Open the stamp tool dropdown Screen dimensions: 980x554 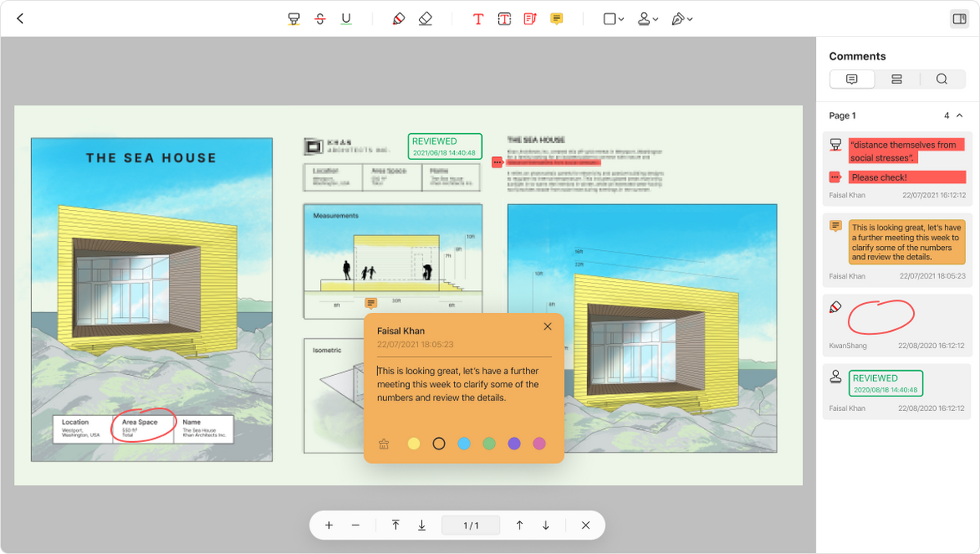[x=648, y=19]
